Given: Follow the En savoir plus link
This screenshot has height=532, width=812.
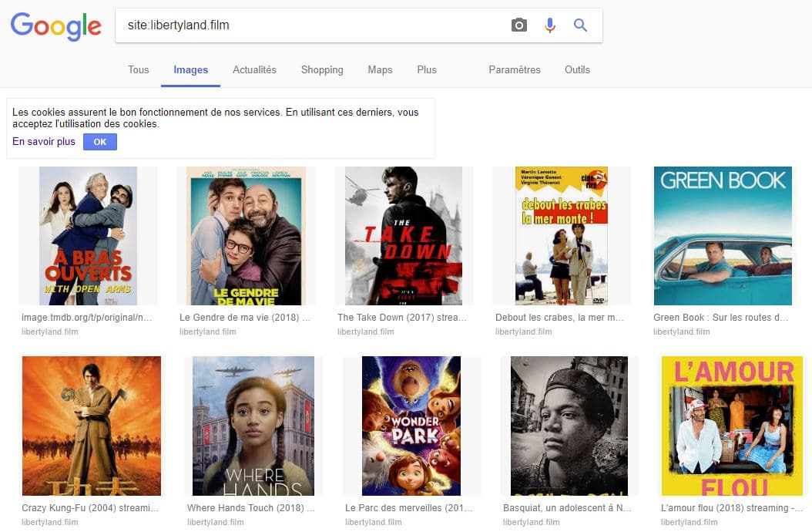Looking at the screenshot, I should click(44, 142).
